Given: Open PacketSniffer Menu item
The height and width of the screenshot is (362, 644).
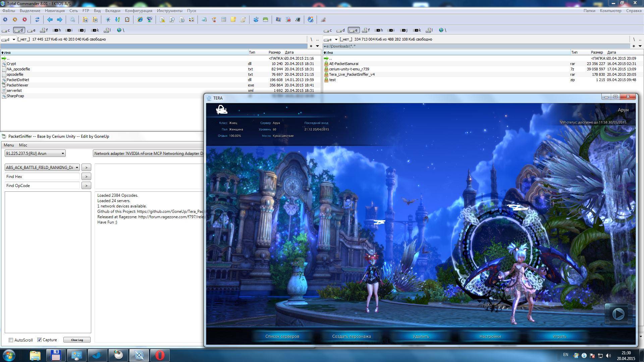Looking at the screenshot, I should pos(9,145).
